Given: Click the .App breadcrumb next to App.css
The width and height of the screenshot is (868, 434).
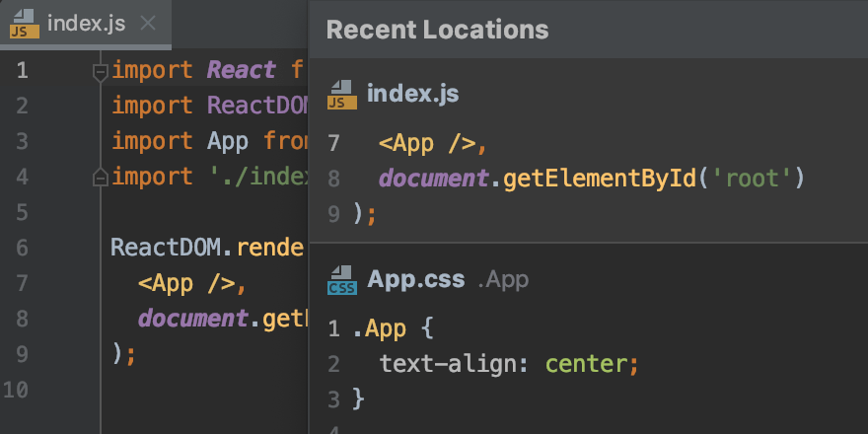Looking at the screenshot, I should pyautogui.click(x=503, y=280).
